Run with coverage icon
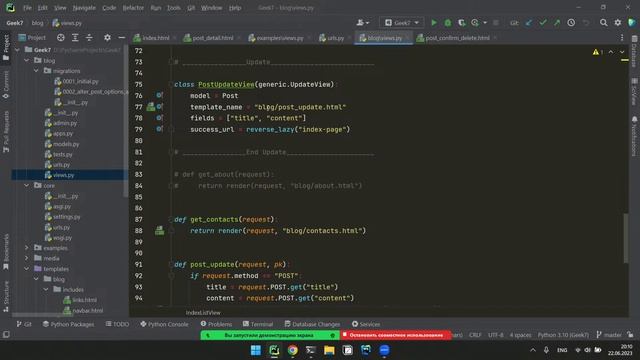The width and height of the screenshot is (640, 360). tap(462, 23)
